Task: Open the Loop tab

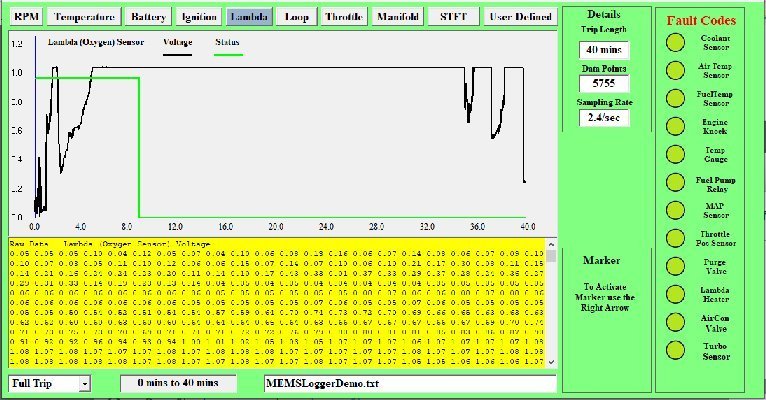Action: [297, 17]
